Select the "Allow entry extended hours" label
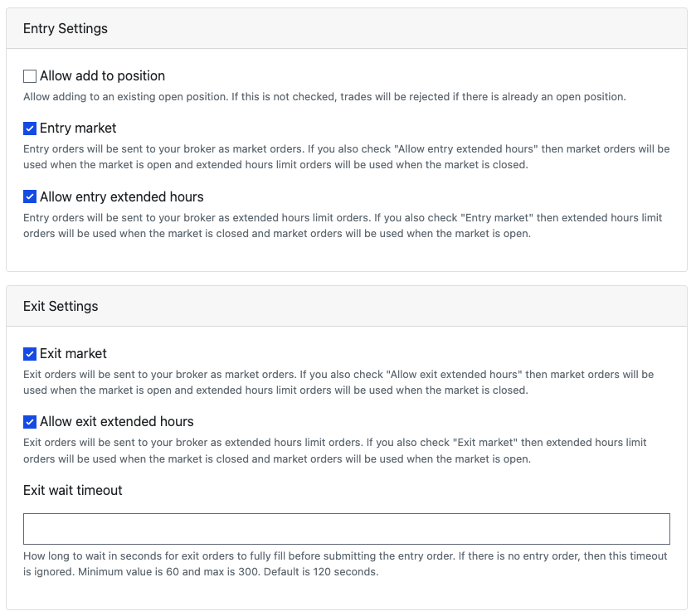696x616 pixels. point(121,197)
